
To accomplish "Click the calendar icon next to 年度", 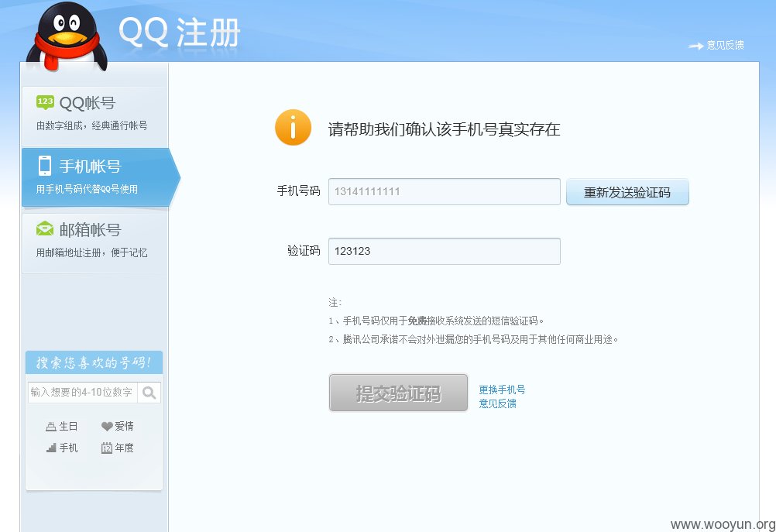I will click(107, 448).
